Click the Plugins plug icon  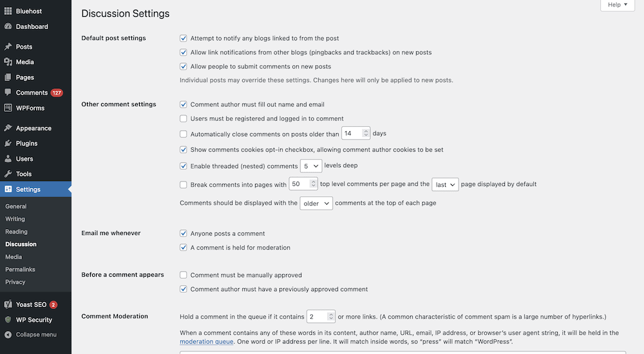[x=8, y=144]
